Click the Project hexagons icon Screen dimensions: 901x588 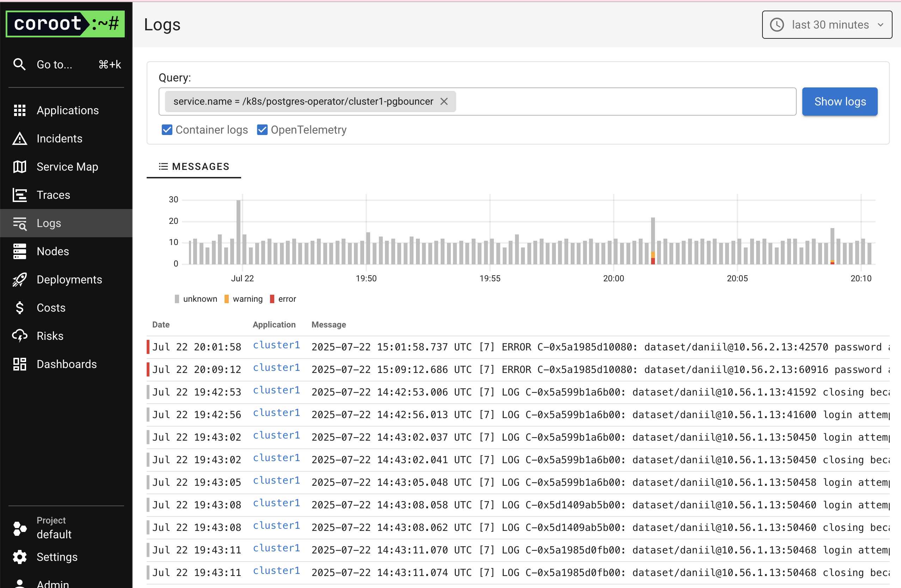(19, 528)
